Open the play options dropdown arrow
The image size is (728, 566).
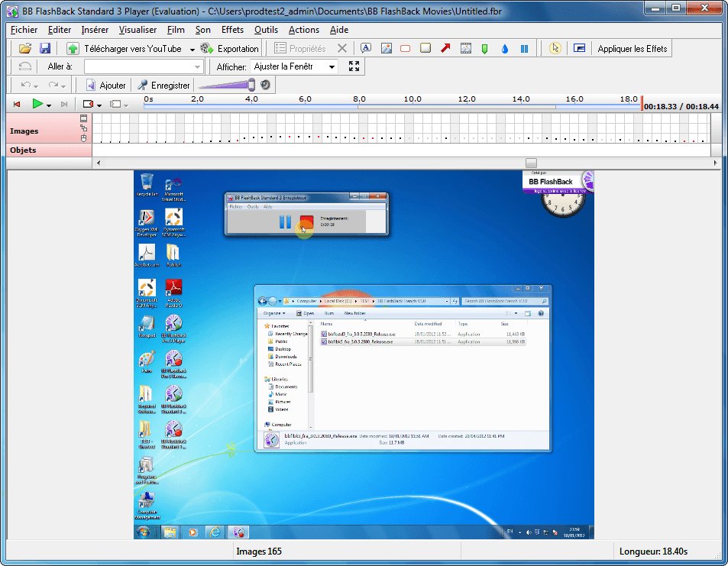49,105
